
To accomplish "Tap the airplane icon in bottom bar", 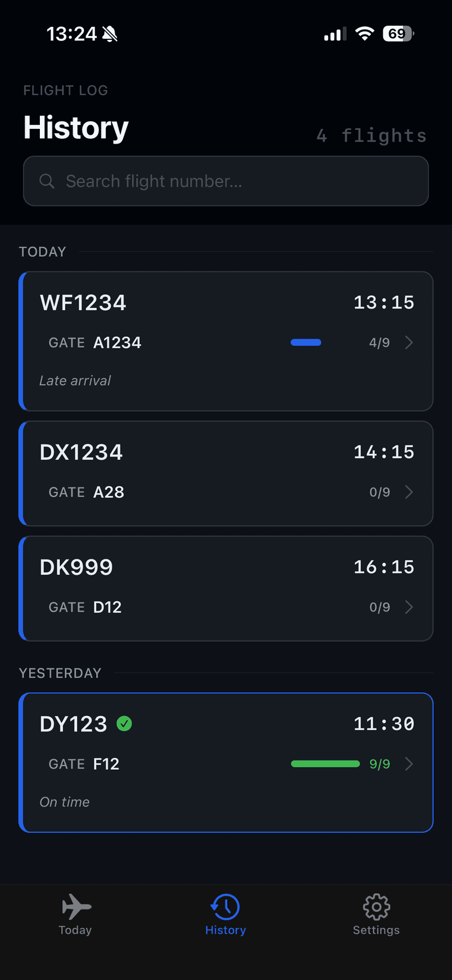I will [x=76, y=907].
